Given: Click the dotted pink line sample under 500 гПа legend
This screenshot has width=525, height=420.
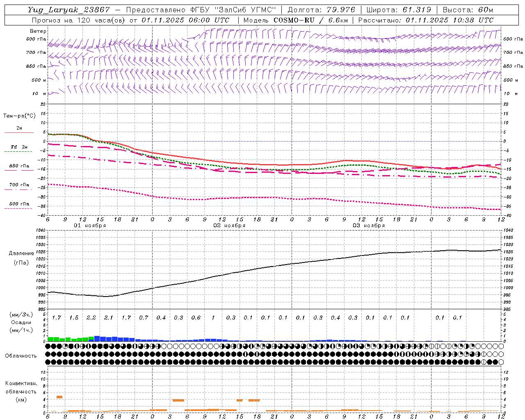Looking at the screenshot, I should [x=18, y=208].
